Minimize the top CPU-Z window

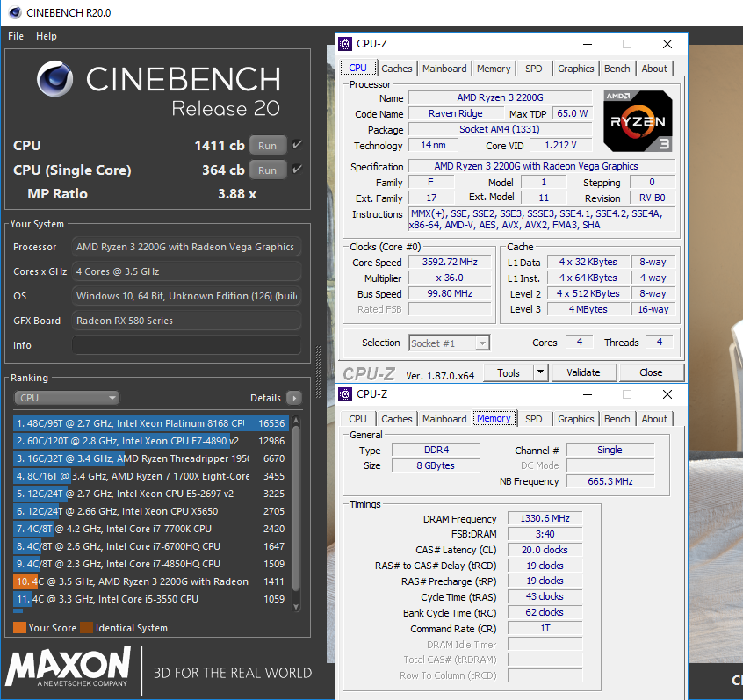(588, 44)
